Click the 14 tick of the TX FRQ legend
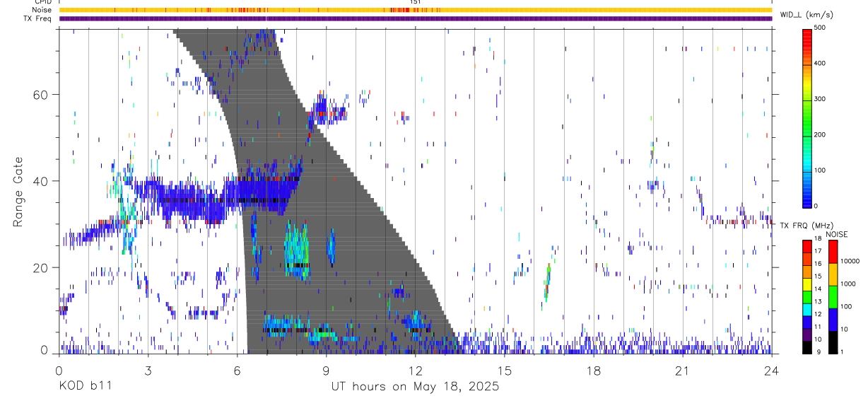868x401 pixels. [819, 290]
